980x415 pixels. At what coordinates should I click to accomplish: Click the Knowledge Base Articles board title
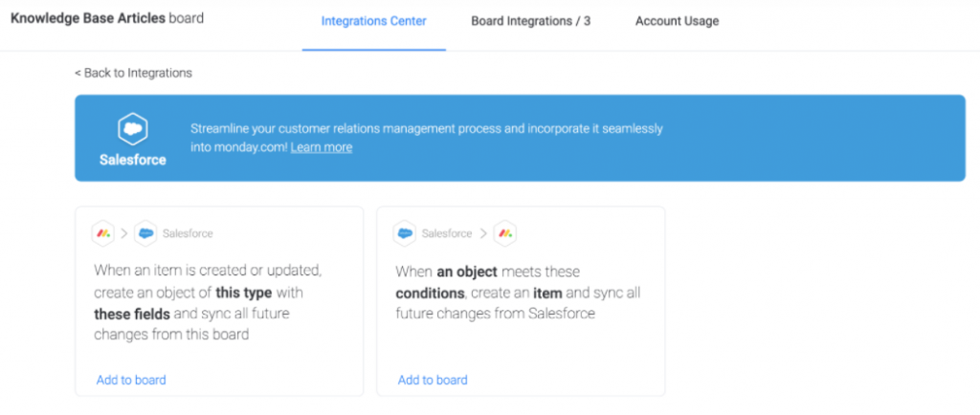(x=106, y=18)
